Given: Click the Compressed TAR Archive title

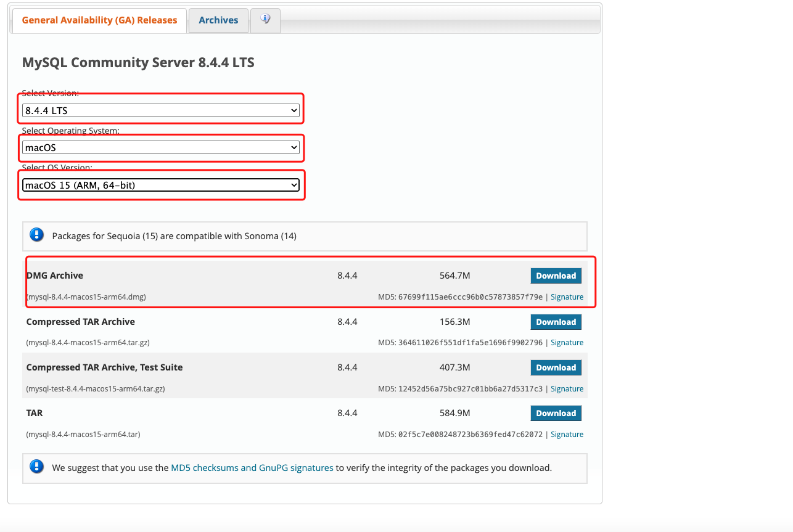Looking at the screenshot, I should pos(81,322).
